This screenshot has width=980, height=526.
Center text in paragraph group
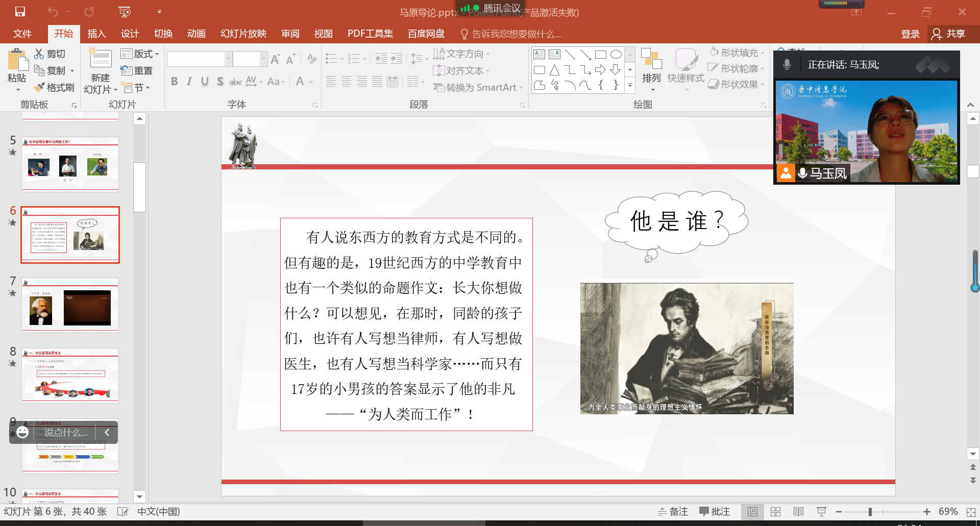(x=347, y=82)
